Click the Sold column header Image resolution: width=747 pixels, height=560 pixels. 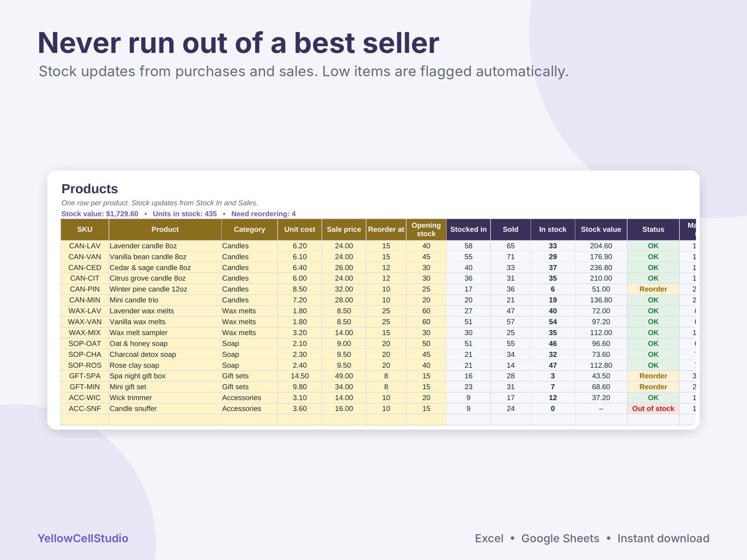[511, 230]
